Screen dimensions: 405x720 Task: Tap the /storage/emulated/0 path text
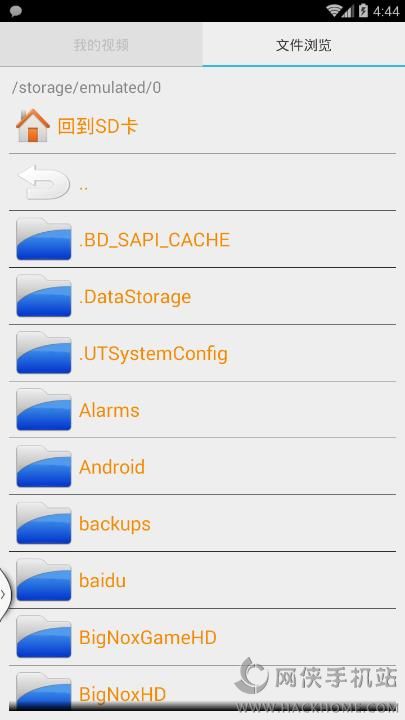point(86,88)
